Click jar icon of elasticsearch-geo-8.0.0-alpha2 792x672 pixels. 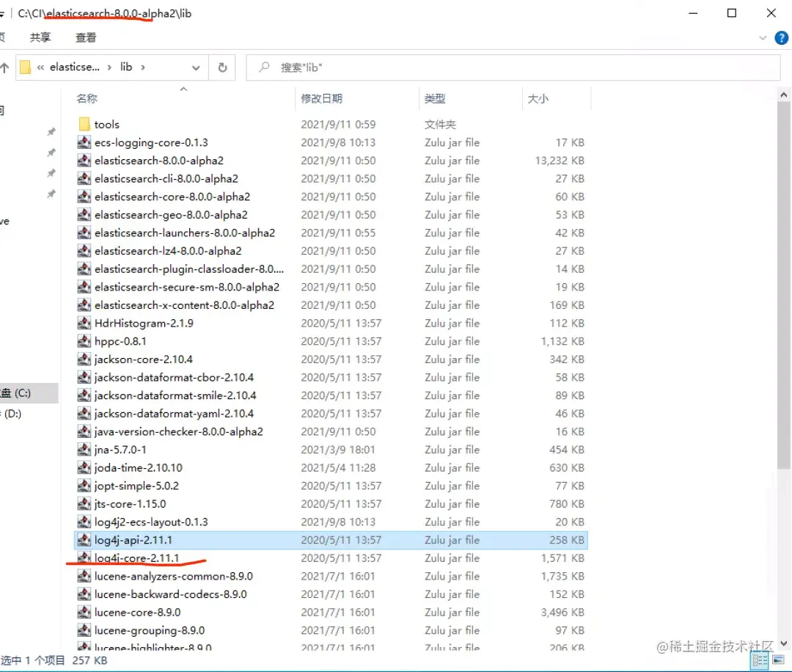tap(84, 215)
